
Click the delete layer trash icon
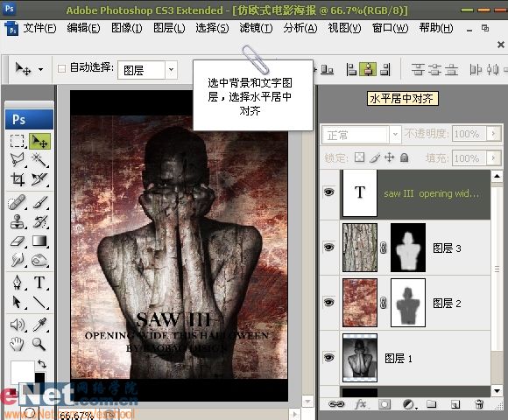point(479,404)
